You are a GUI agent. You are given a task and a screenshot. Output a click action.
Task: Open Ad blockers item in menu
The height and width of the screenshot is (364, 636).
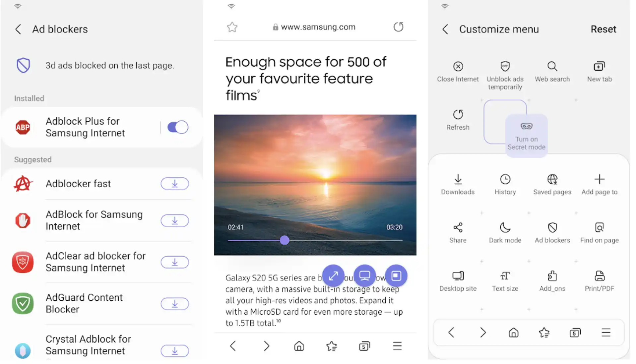tap(552, 233)
